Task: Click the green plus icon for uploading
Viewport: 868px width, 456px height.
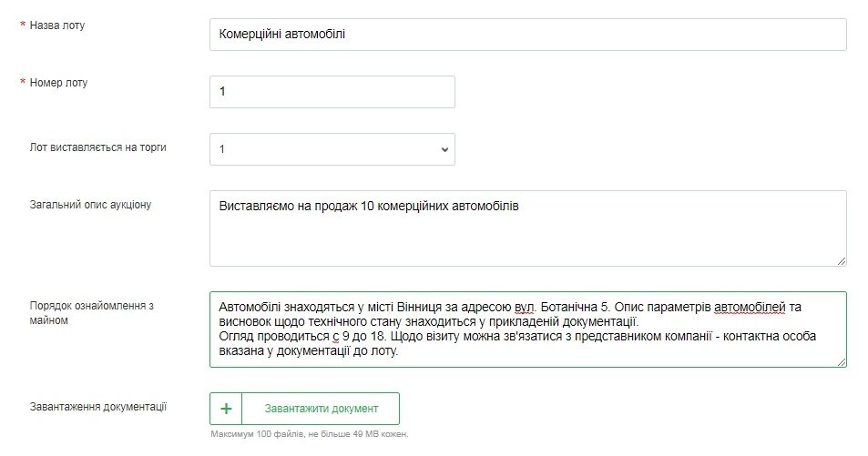Action: pyautogui.click(x=227, y=409)
